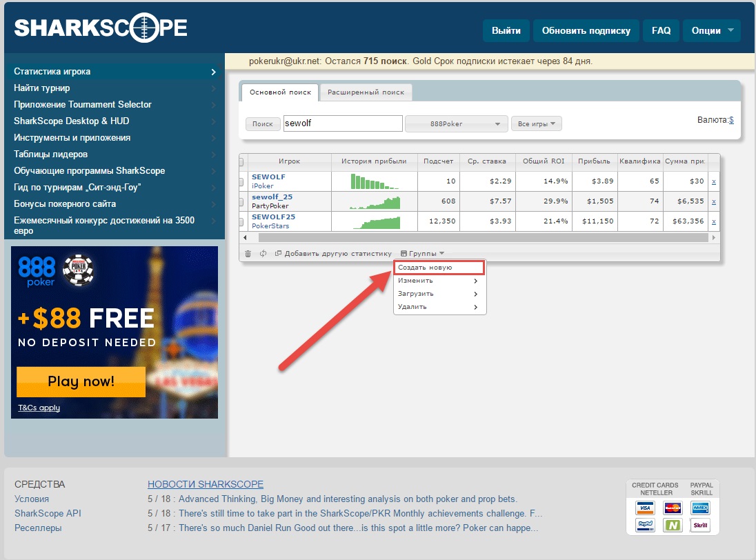Open the Условия footer link
The image size is (756, 560).
click(x=32, y=499)
